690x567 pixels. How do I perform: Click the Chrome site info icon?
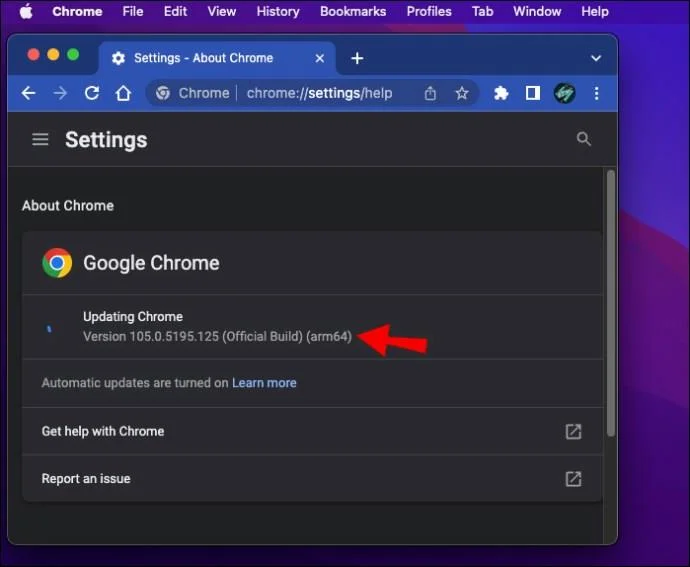point(163,93)
